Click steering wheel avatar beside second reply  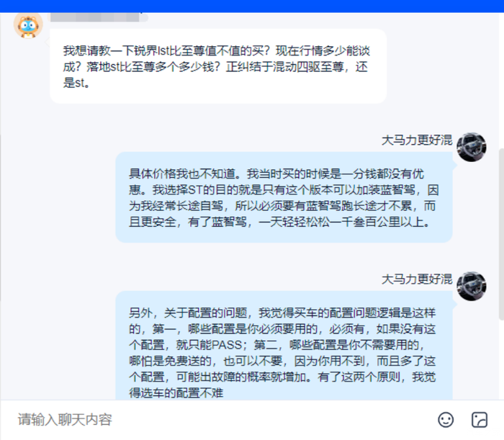(471, 286)
